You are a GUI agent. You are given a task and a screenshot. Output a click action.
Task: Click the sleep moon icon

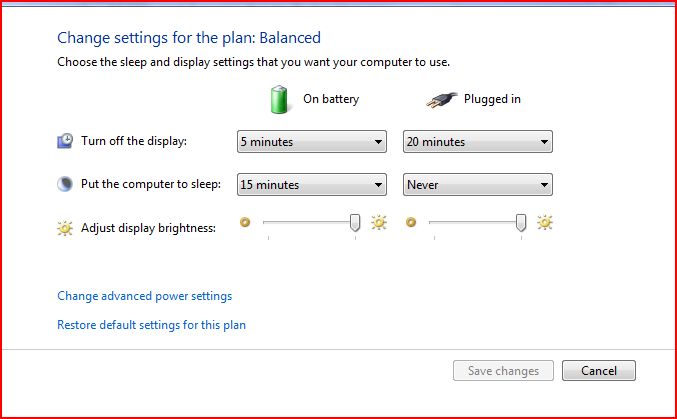point(65,184)
